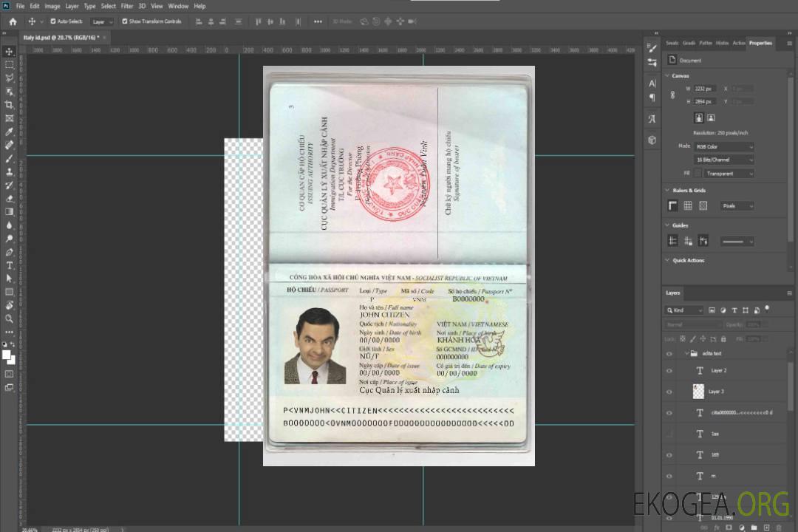
Task: Show rulers icon under Rulers & Grids
Action: tap(672, 205)
